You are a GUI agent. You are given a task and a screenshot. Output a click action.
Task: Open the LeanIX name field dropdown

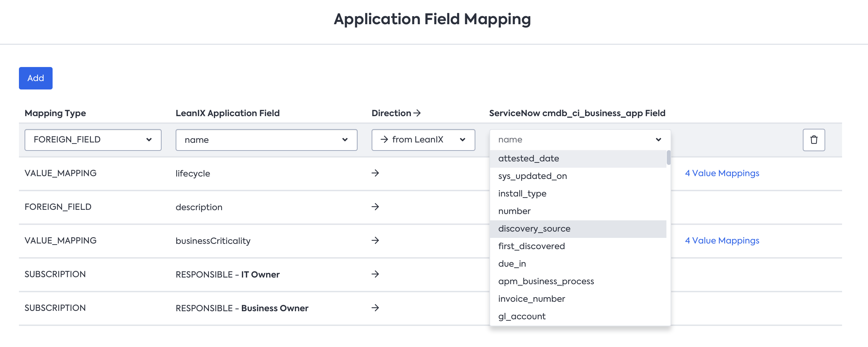(x=266, y=140)
